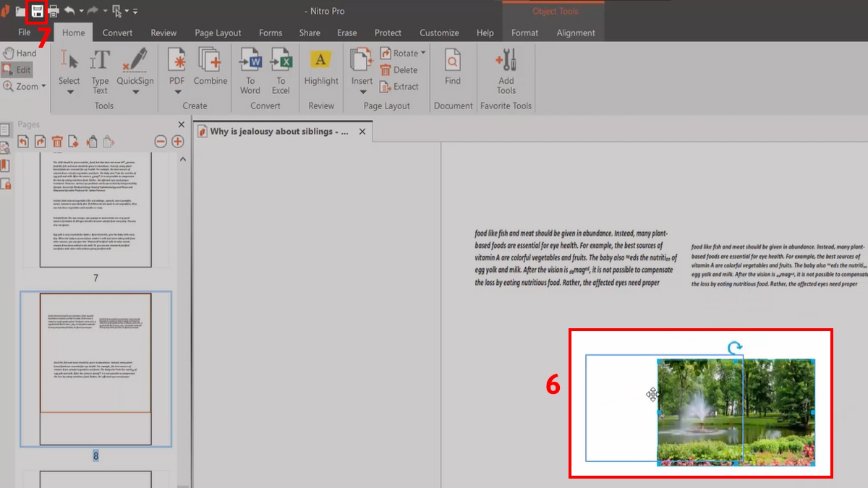This screenshot has height=488, width=868.
Task: Click the Print icon in quick access toolbar
Action: 54,11
